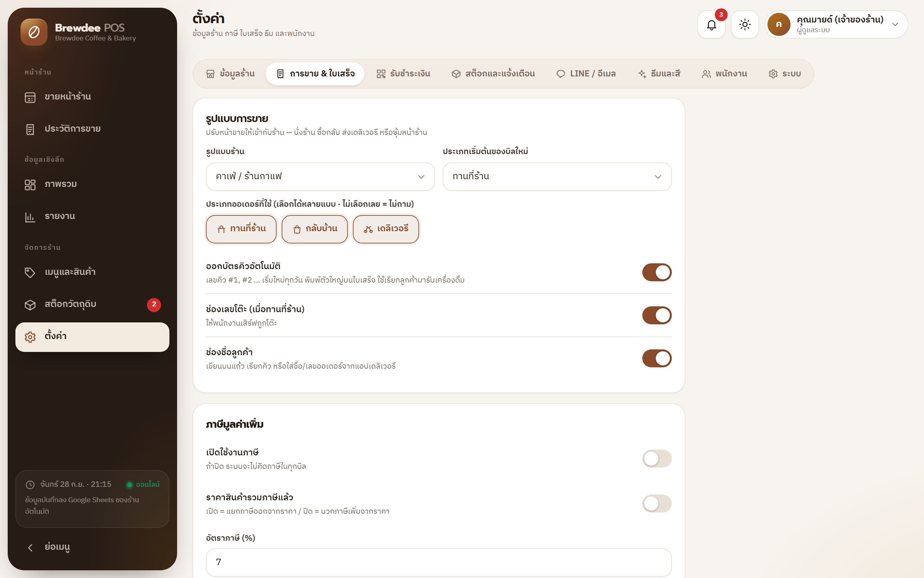Toggle ออกบัตรคิวอัตโนมัติ switch

tap(657, 272)
